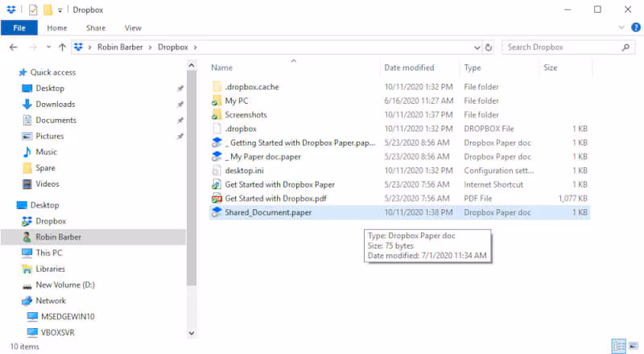Switch to Details view layout
This screenshot has width=644, height=354.
pos(618,346)
